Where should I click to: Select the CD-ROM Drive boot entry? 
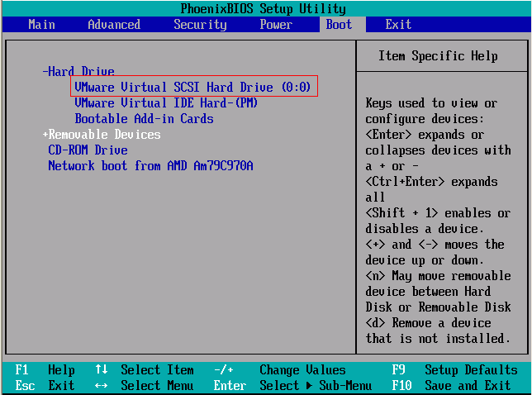click(x=88, y=150)
